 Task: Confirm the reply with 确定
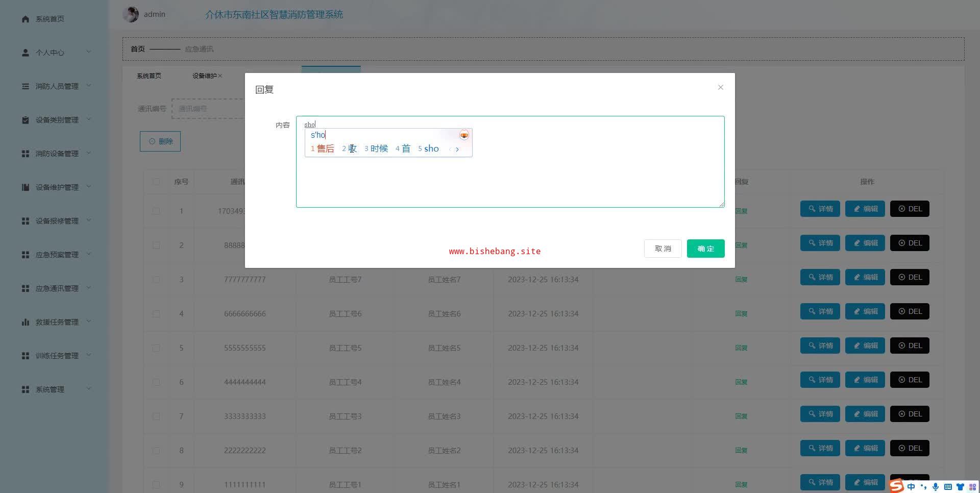click(x=706, y=249)
